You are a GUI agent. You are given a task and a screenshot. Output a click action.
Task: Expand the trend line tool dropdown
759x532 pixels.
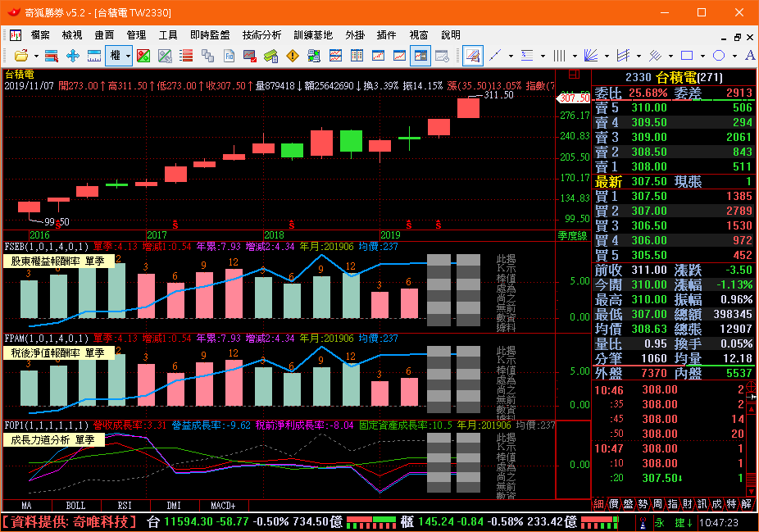pyautogui.click(x=511, y=57)
